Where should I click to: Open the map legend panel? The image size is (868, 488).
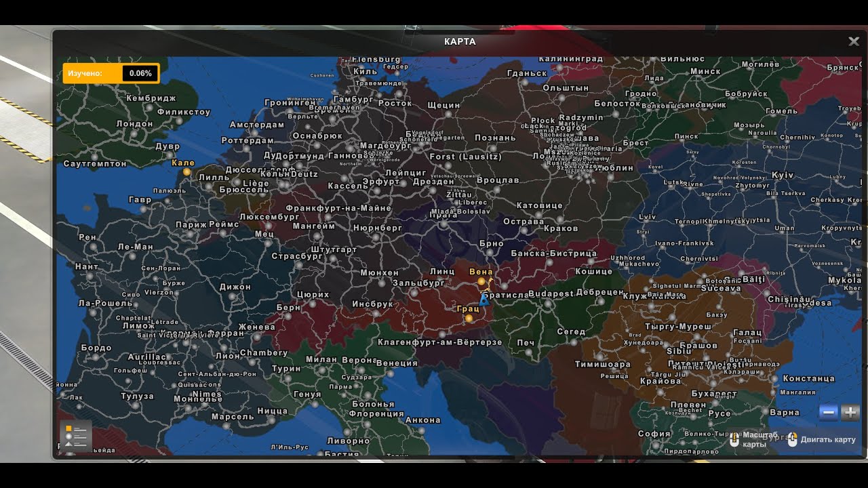point(75,436)
